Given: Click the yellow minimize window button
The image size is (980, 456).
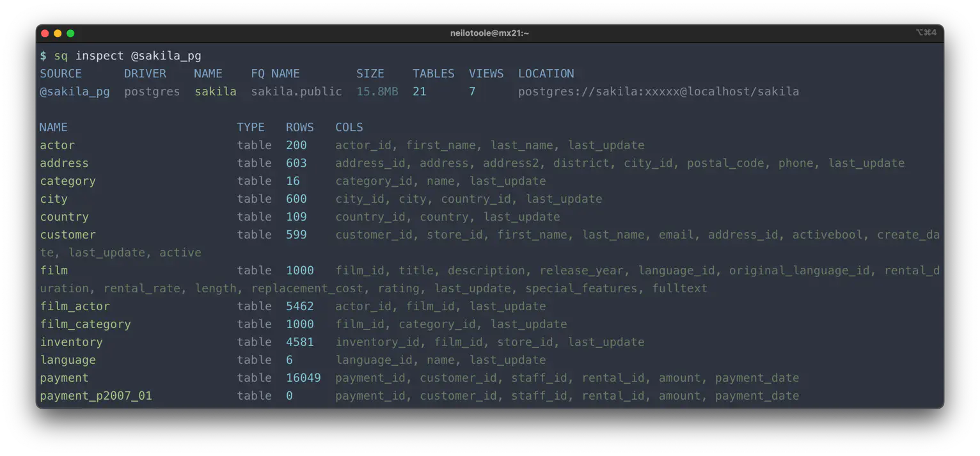Looking at the screenshot, I should pos(58,33).
